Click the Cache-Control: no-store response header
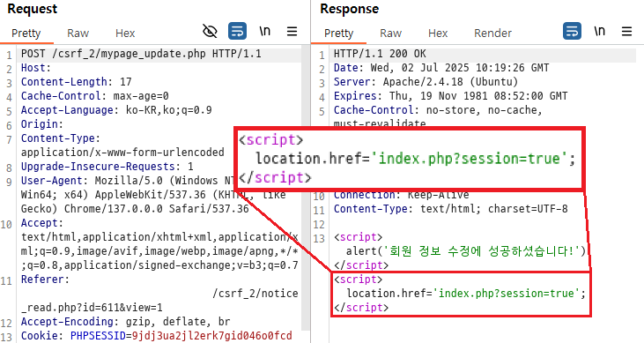This screenshot has height=343, width=644. coord(438,110)
